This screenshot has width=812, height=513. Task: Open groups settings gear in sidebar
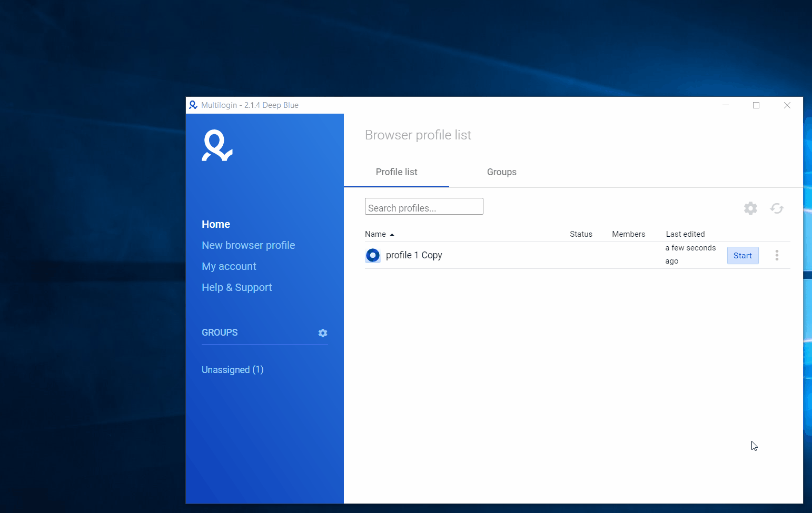click(x=323, y=333)
